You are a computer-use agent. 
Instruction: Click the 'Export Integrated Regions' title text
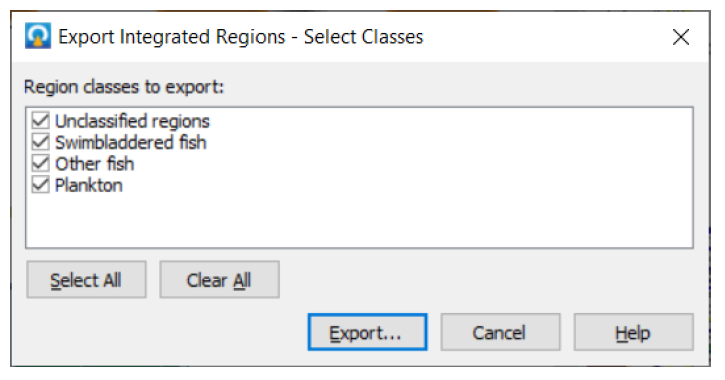[x=172, y=37]
